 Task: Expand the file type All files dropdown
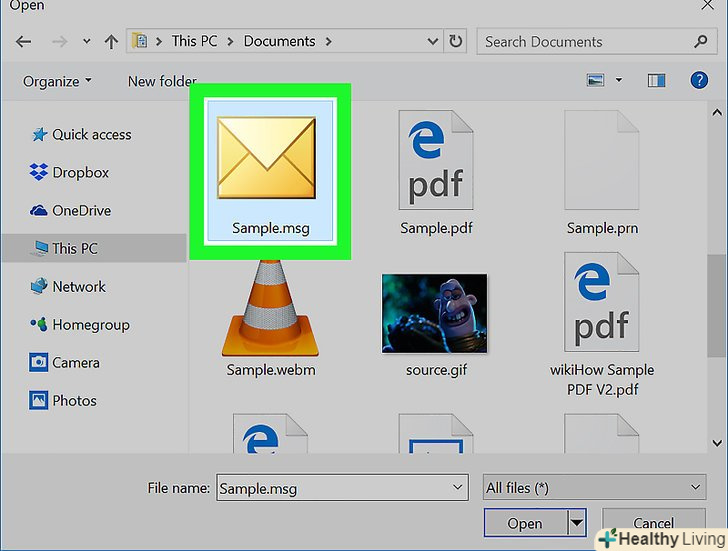[x=594, y=487]
